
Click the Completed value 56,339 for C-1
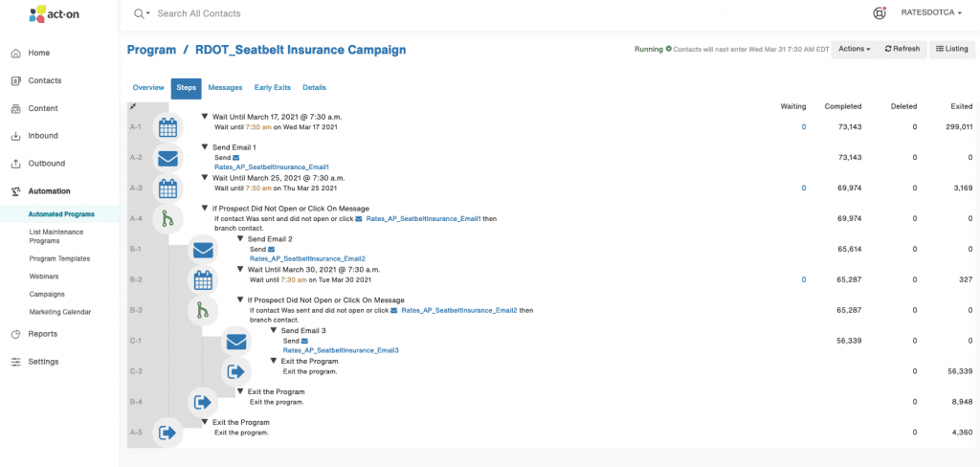(849, 341)
